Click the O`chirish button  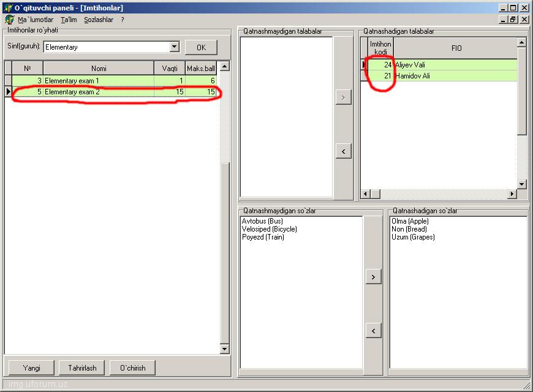132,367
